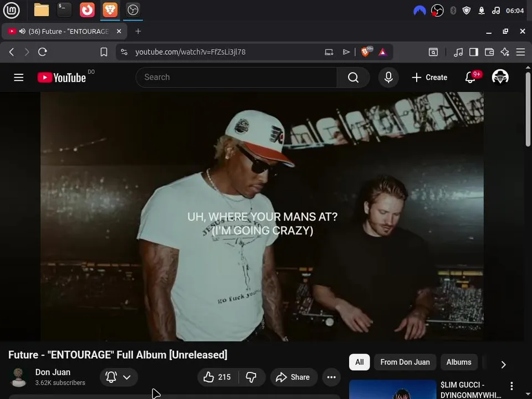Open the clock showing 06:04

tap(515, 11)
